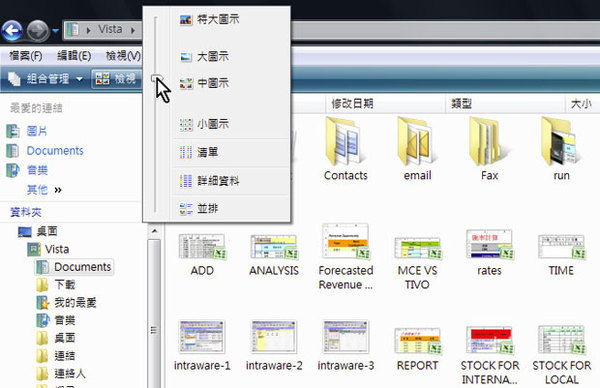The width and height of the screenshot is (600, 388).
Task: Open the 音樂 favorite link
Action: tap(26, 170)
